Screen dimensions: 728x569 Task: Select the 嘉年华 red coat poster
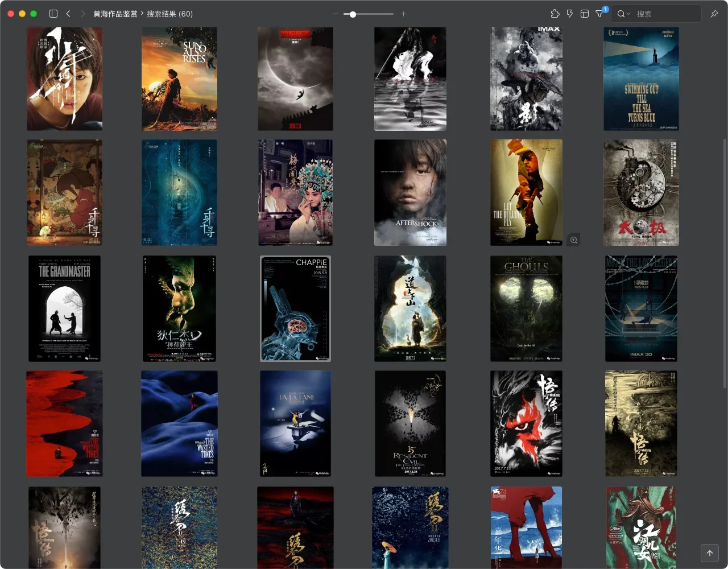click(x=526, y=527)
